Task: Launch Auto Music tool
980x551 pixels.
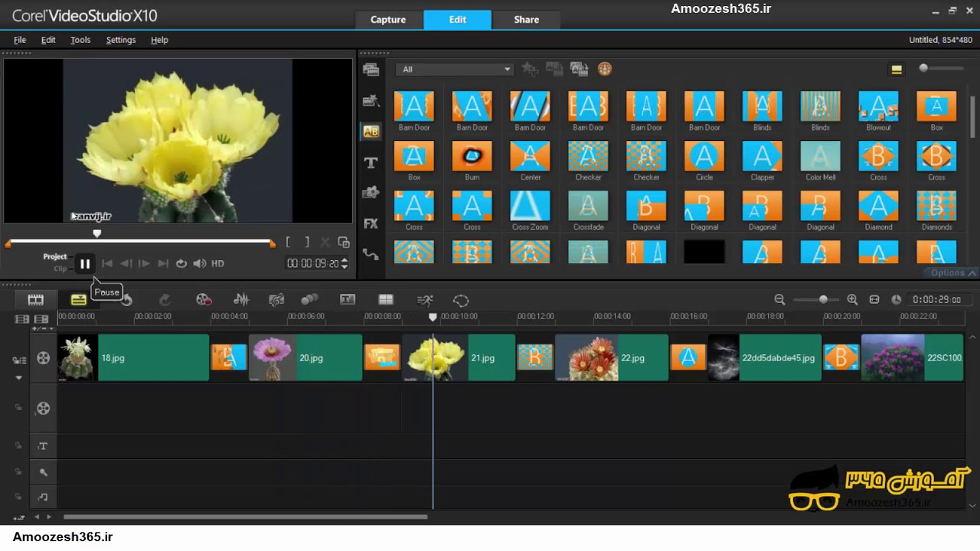Action: pyautogui.click(x=276, y=300)
